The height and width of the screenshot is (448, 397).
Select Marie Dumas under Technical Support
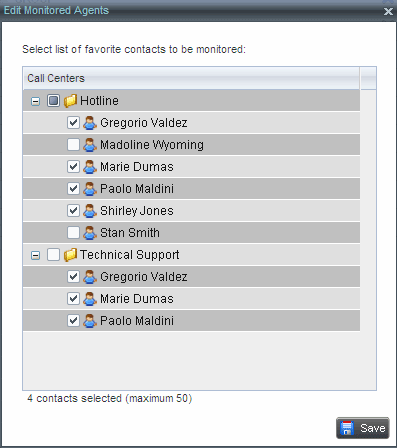[191, 299]
